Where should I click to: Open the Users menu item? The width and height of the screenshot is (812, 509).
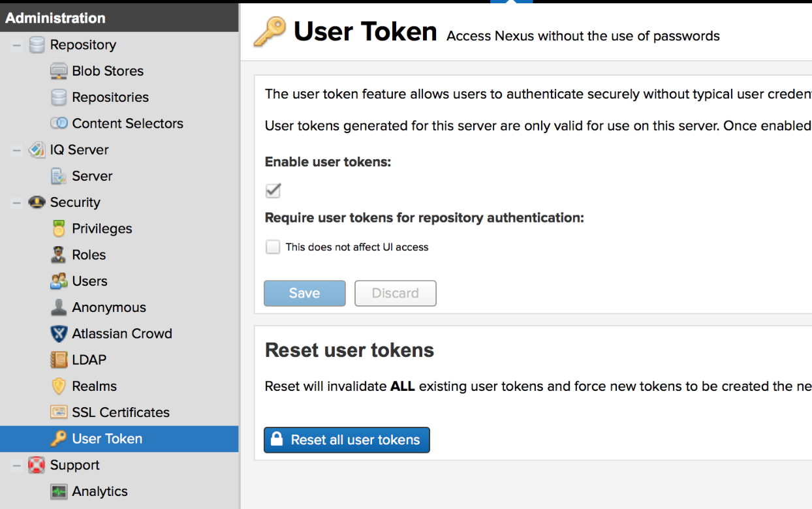click(x=89, y=281)
